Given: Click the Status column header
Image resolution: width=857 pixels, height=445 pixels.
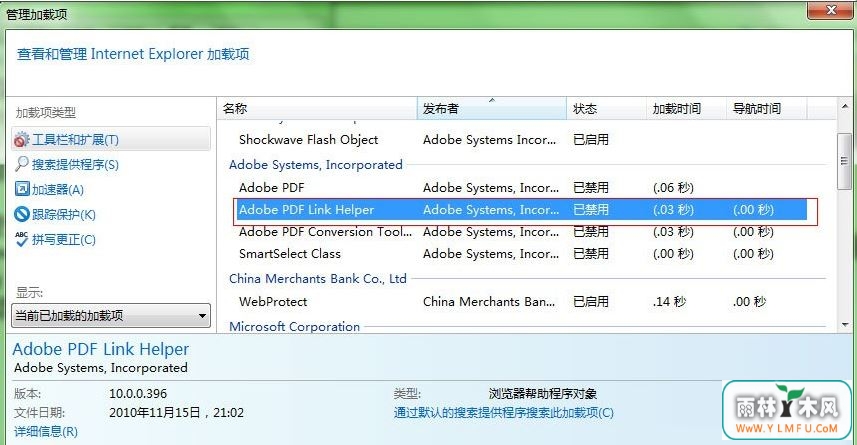Looking at the screenshot, I should 606,108.
